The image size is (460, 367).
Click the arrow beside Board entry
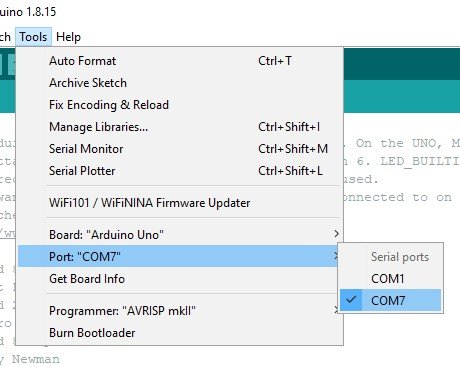click(x=336, y=234)
